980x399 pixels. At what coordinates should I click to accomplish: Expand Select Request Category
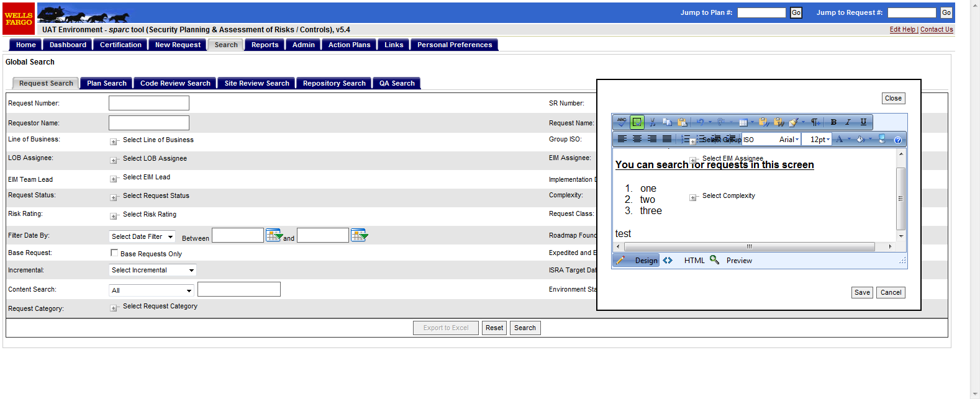(114, 308)
